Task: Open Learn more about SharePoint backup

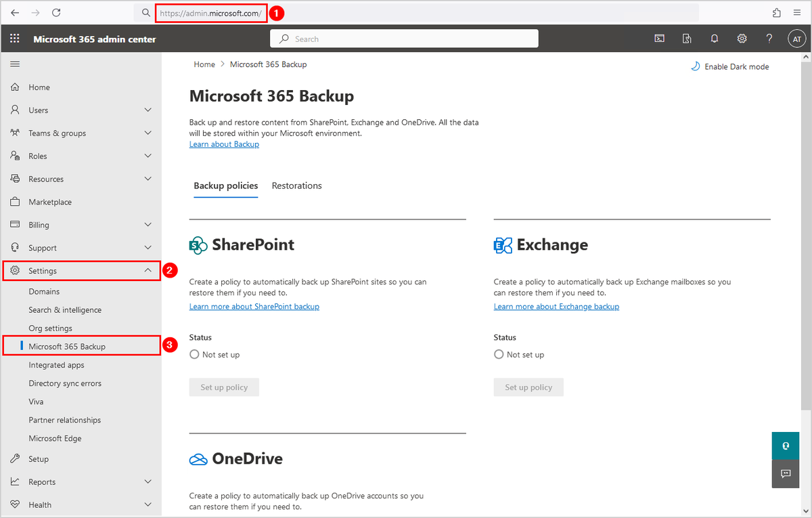Action: [x=254, y=307]
